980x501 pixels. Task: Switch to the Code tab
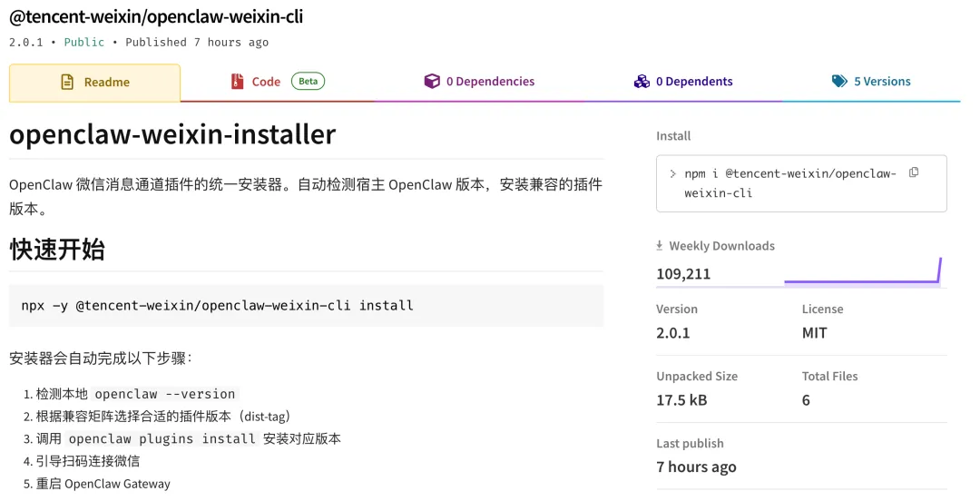click(x=278, y=82)
